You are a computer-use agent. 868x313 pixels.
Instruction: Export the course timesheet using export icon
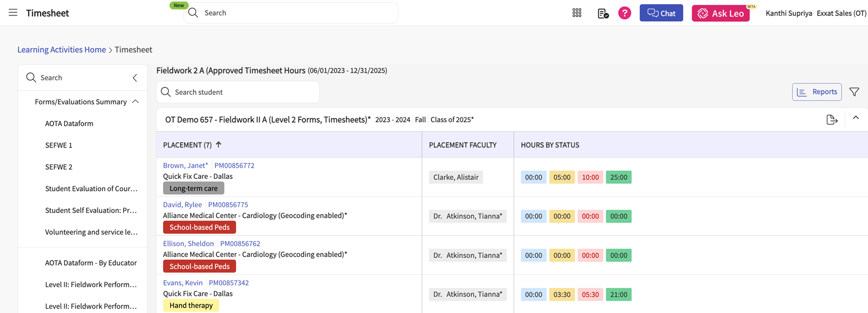pos(831,120)
